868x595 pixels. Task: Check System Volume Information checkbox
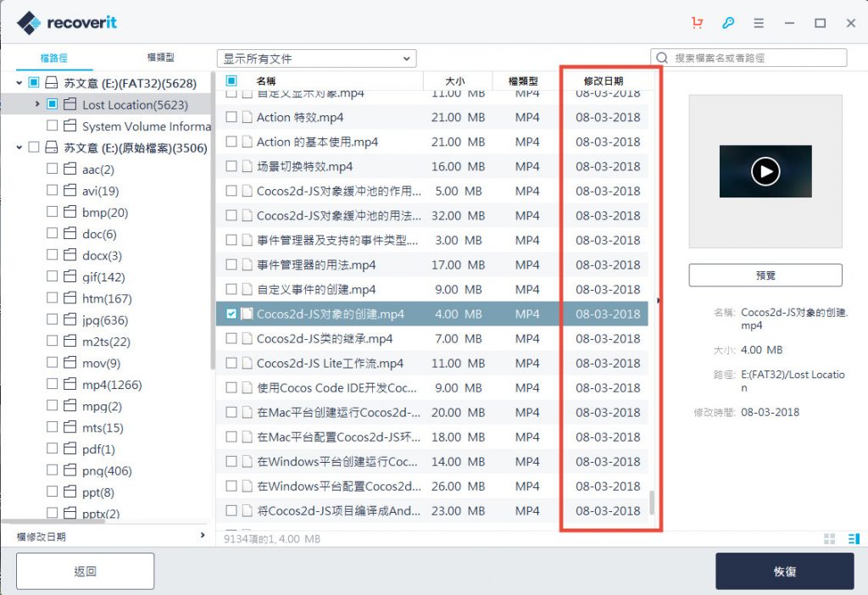(52, 125)
